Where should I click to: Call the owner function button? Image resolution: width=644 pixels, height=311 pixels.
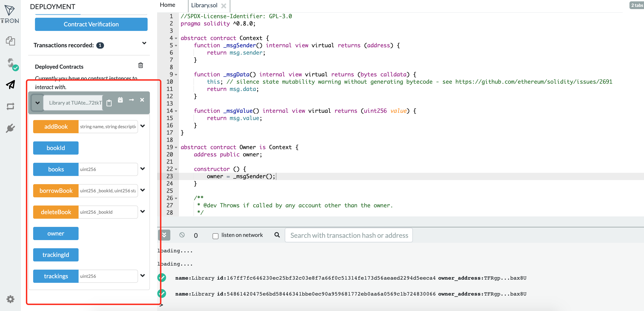pyautogui.click(x=56, y=233)
